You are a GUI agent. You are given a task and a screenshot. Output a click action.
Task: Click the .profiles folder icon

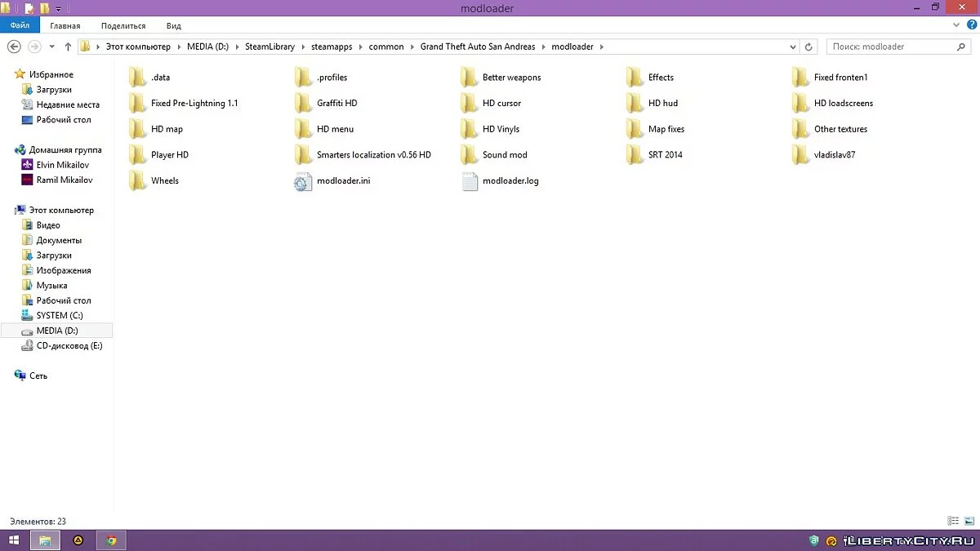303,78
